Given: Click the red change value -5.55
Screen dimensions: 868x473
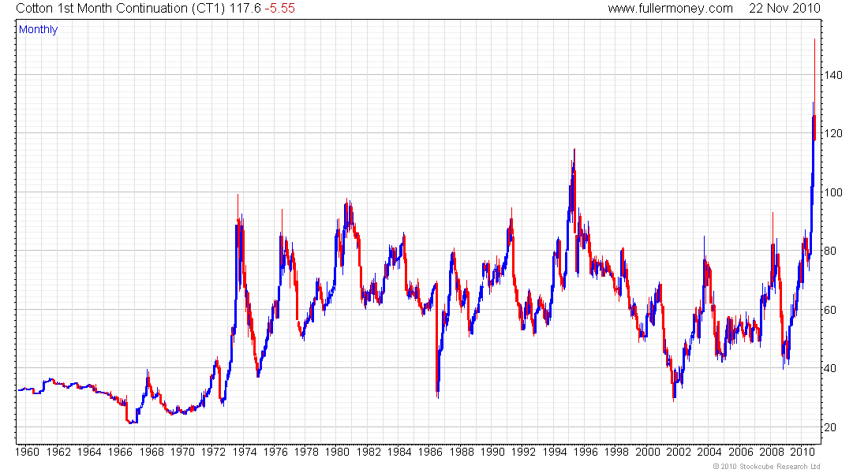Looking at the screenshot, I should [279, 9].
